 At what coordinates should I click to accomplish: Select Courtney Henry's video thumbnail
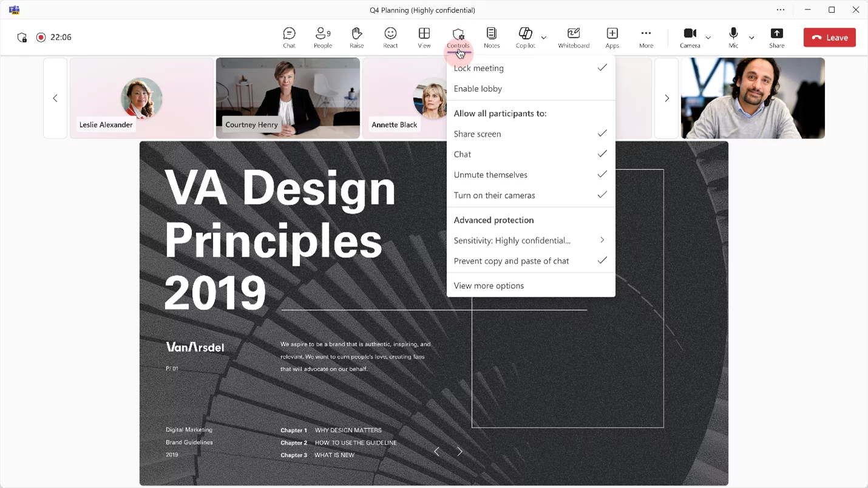click(x=288, y=98)
